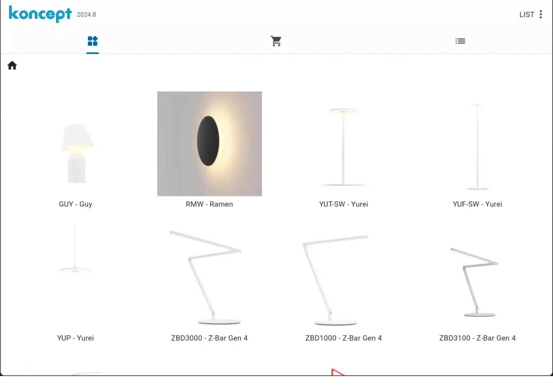Open the ZBD3000 - Z-Bar Gen 4 image

(x=209, y=278)
